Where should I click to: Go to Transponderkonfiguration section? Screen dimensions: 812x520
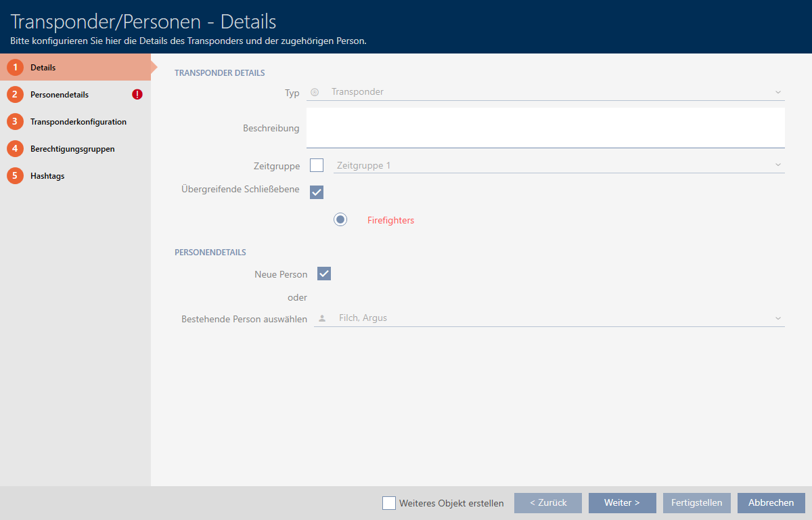coord(78,122)
